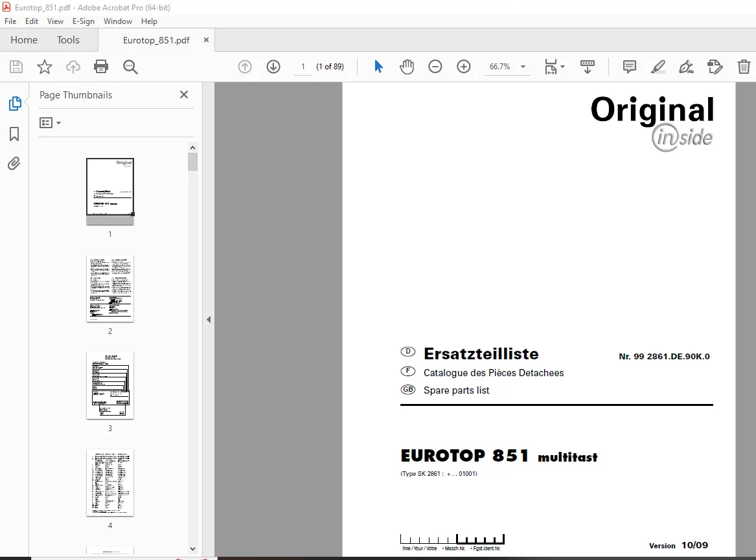
Task: Click 'Version 10/09' text
Action: click(678, 545)
